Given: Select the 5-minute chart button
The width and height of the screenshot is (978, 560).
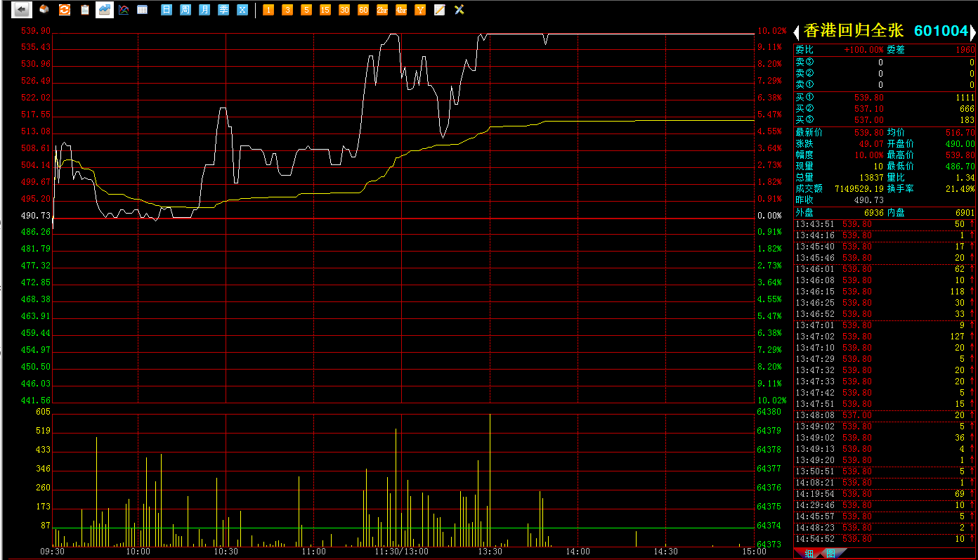Looking at the screenshot, I should click(306, 10).
